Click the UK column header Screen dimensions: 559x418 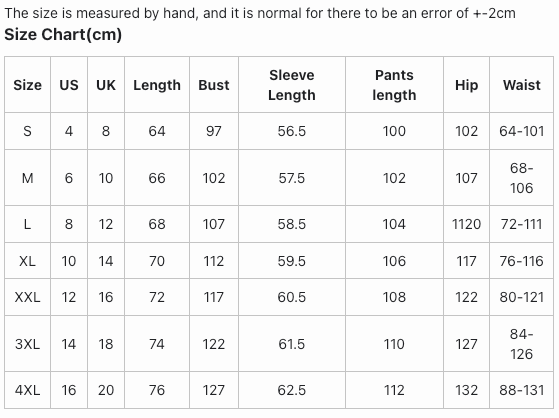tap(106, 85)
